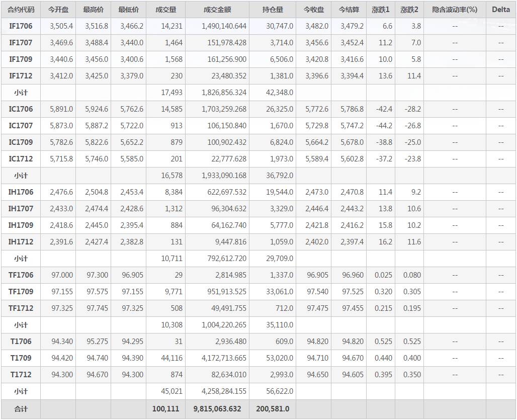The width and height of the screenshot is (517, 420).
Task: Click T1706 highest price 95.275
Action: tap(97, 341)
